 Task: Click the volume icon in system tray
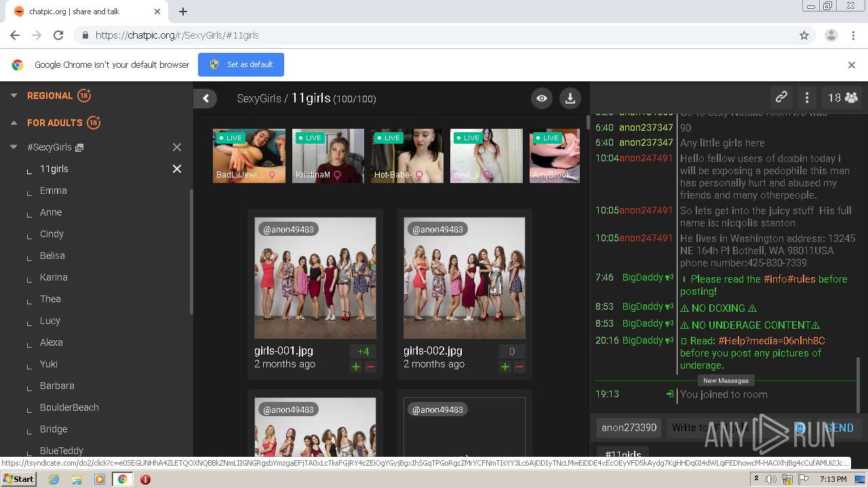pyautogui.click(x=771, y=479)
